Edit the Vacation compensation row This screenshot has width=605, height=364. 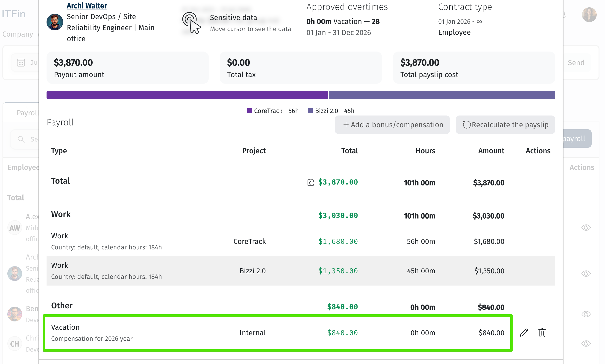tap(524, 333)
